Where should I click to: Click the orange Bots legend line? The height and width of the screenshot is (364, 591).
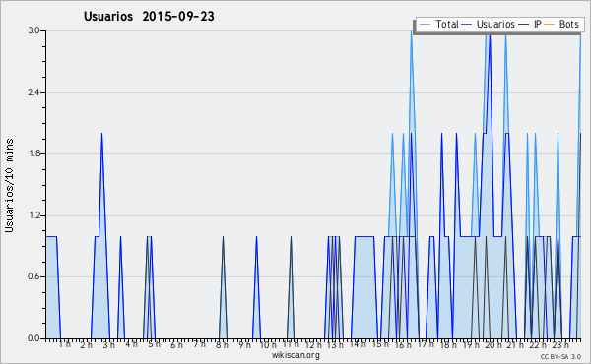pyautogui.click(x=550, y=25)
